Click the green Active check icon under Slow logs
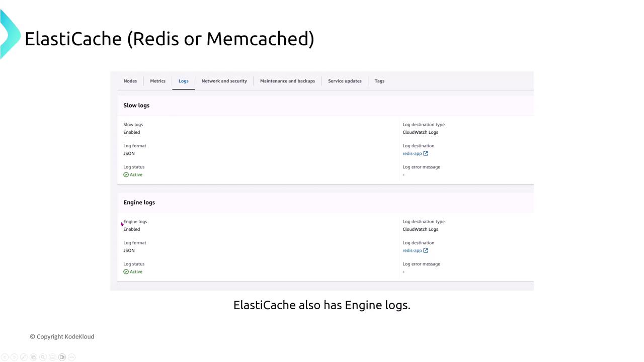This screenshot has height=362, width=644. point(126,174)
